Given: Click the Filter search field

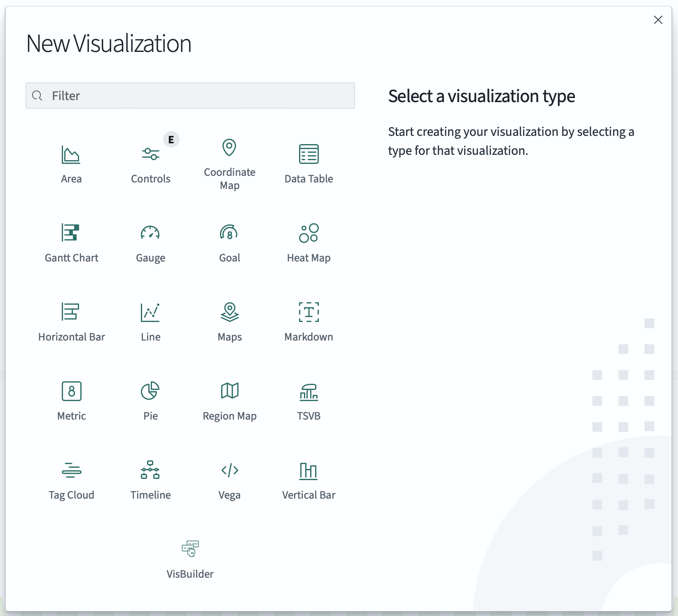Looking at the screenshot, I should coord(190,96).
